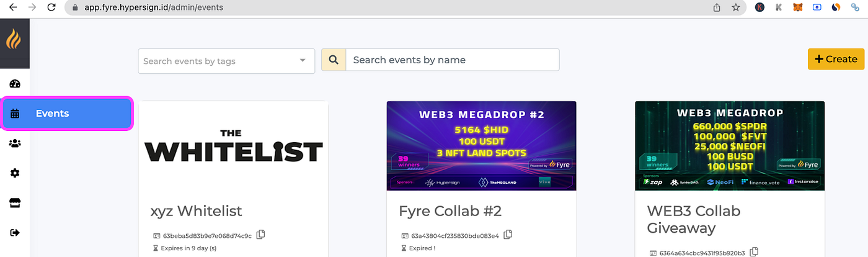Open the xyz Whitelist event title

coord(197,211)
